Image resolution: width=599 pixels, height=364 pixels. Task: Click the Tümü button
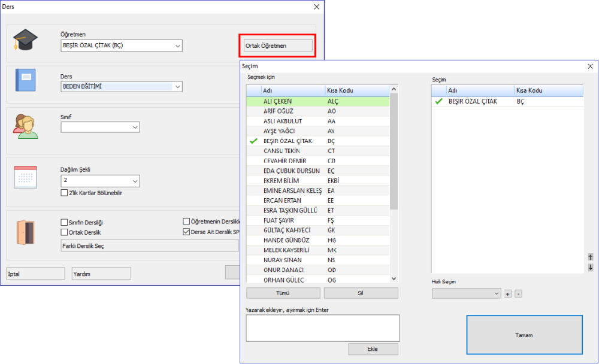tap(283, 293)
